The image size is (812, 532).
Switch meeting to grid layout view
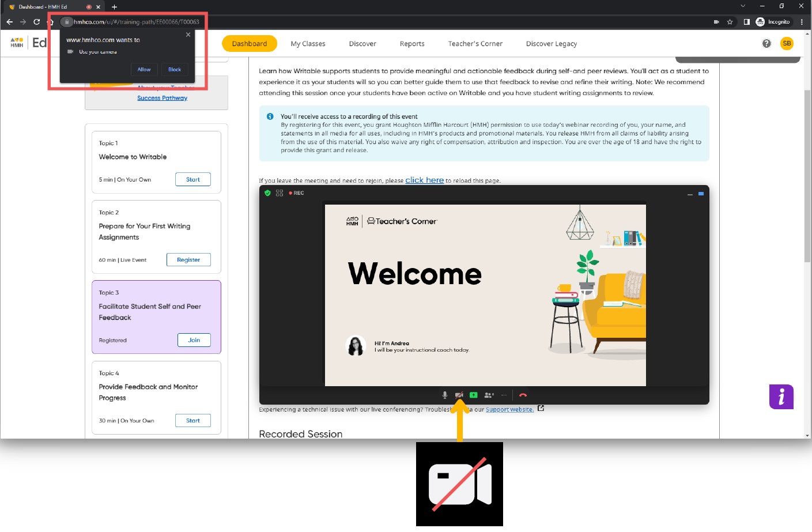(x=280, y=193)
